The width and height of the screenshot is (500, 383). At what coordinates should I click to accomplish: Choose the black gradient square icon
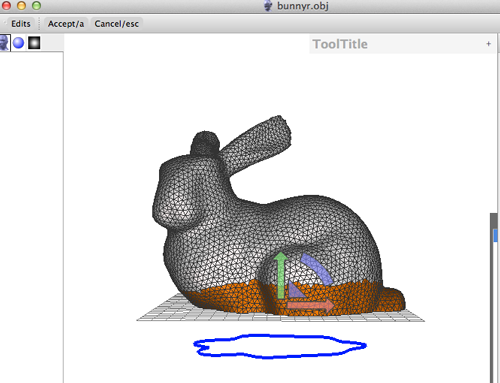coord(34,43)
